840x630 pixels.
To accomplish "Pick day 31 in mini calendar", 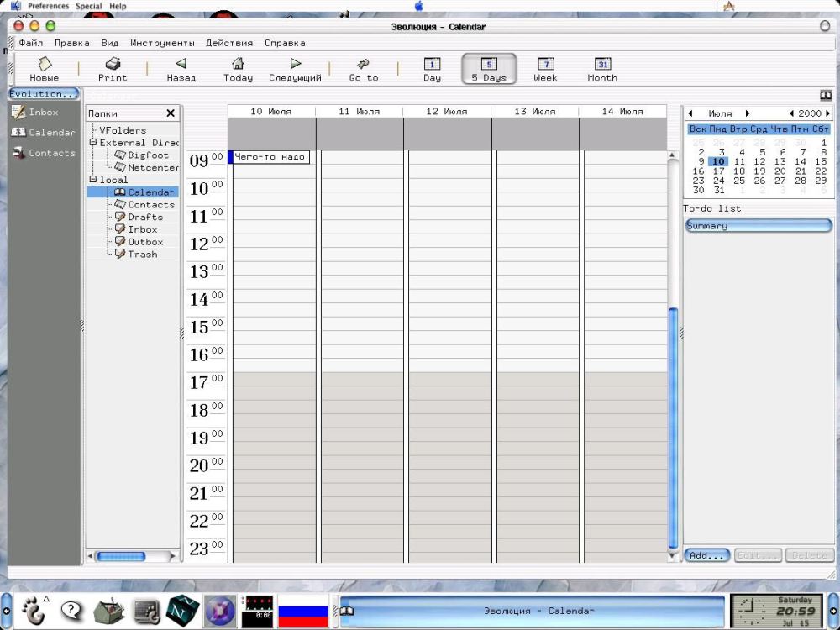I will (719, 190).
